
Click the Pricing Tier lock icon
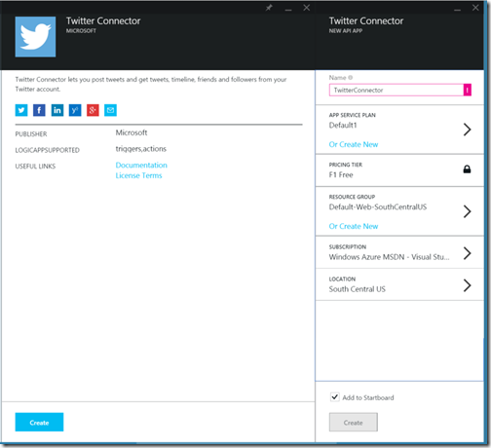click(x=467, y=169)
